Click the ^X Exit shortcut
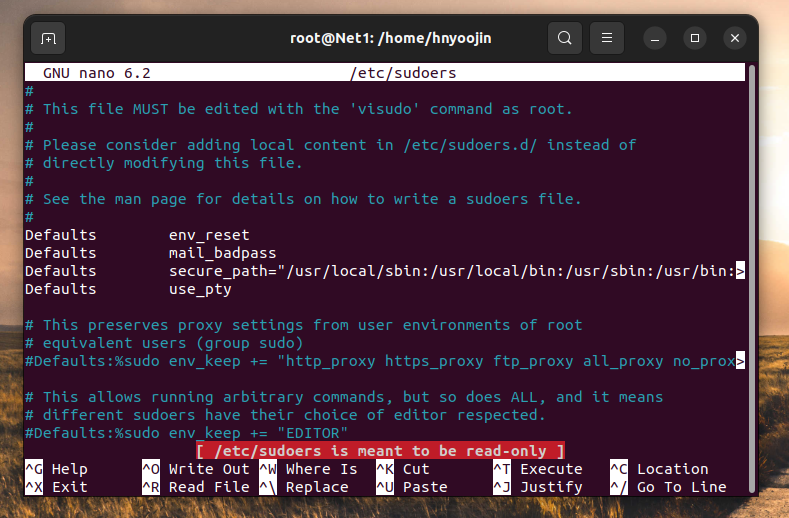 pyautogui.click(x=56, y=487)
